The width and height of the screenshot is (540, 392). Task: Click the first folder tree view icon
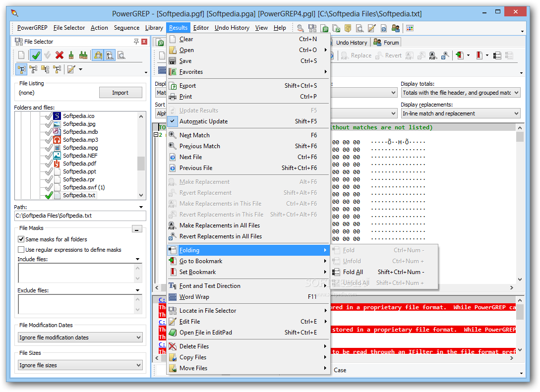pyautogui.click(x=21, y=69)
